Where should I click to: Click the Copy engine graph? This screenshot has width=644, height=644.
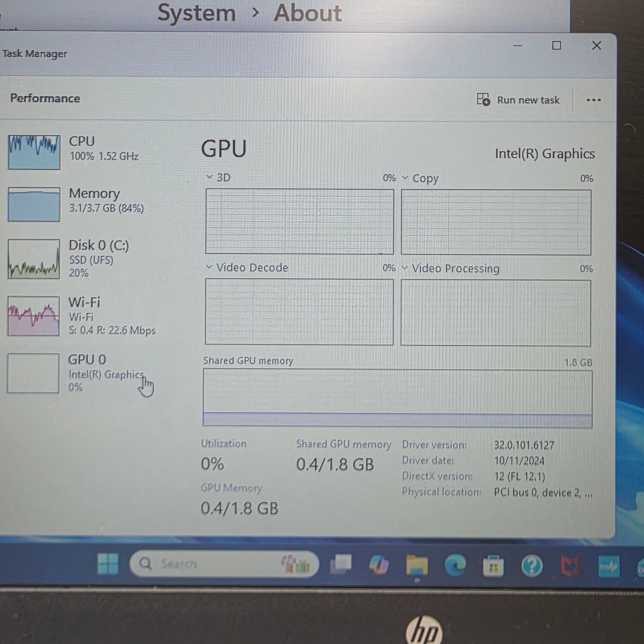point(496,222)
